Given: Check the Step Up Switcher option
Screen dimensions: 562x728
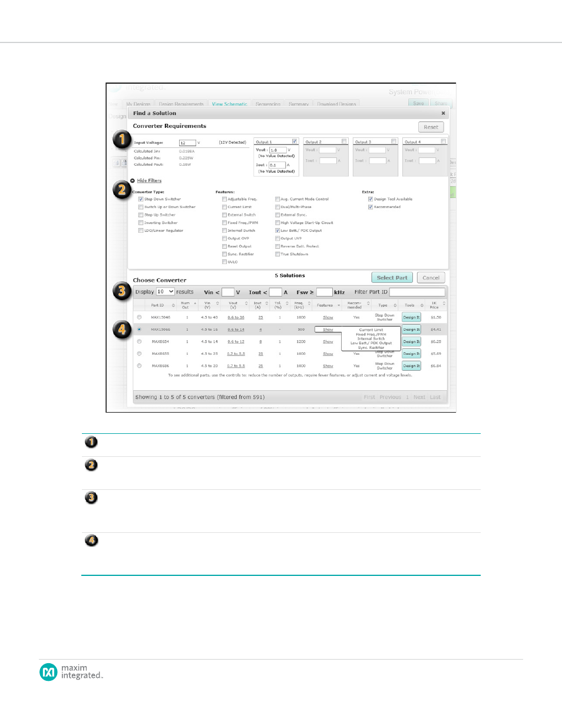Looking at the screenshot, I should [x=141, y=215].
